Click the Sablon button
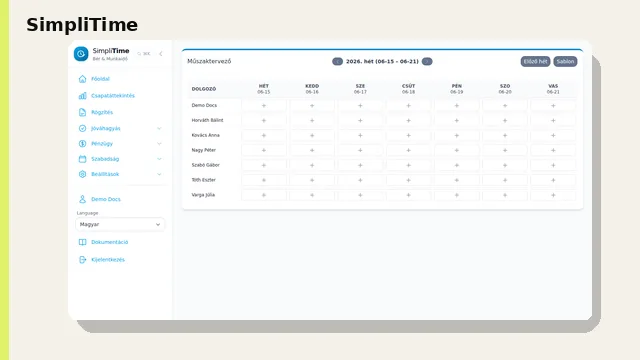Image resolution: width=640 pixels, height=360 pixels. click(565, 61)
